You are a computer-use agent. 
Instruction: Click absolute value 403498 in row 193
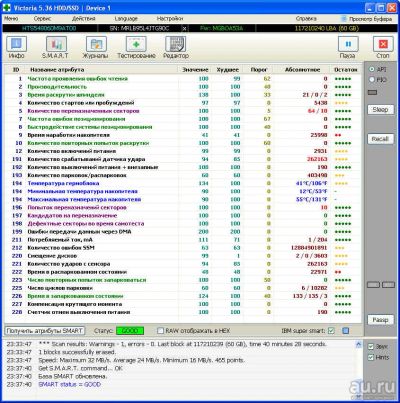click(x=317, y=175)
